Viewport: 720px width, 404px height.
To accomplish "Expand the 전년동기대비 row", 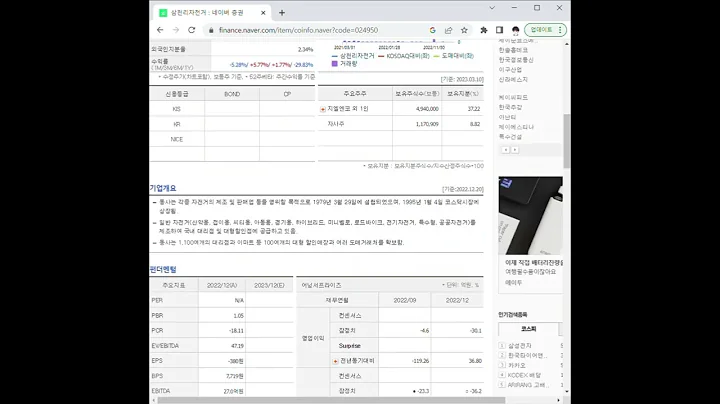I will click(x=335, y=361).
